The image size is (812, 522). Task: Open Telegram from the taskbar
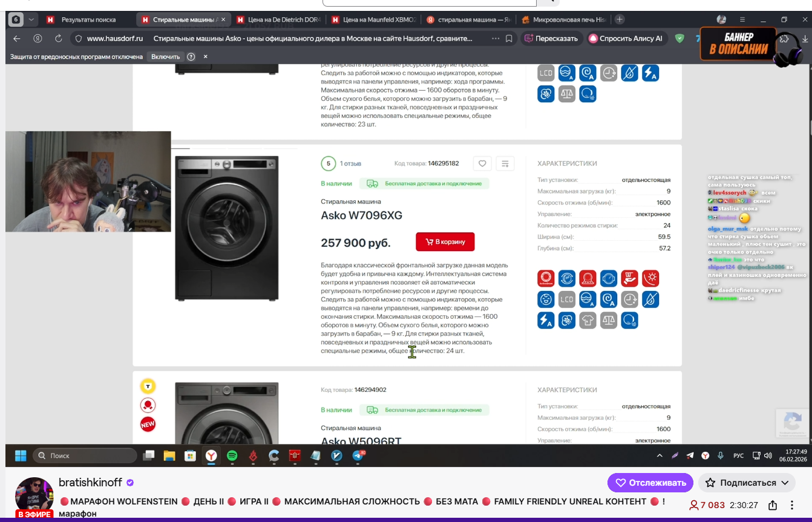358,455
